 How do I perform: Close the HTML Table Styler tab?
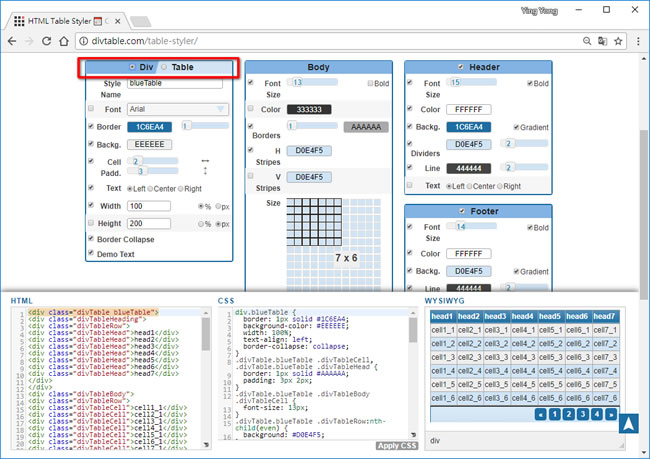click(x=118, y=21)
